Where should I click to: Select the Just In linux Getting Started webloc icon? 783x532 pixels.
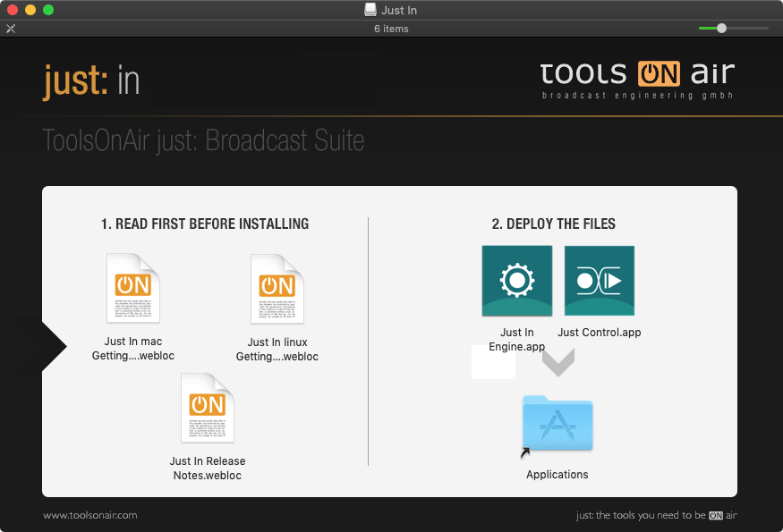(277, 289)
